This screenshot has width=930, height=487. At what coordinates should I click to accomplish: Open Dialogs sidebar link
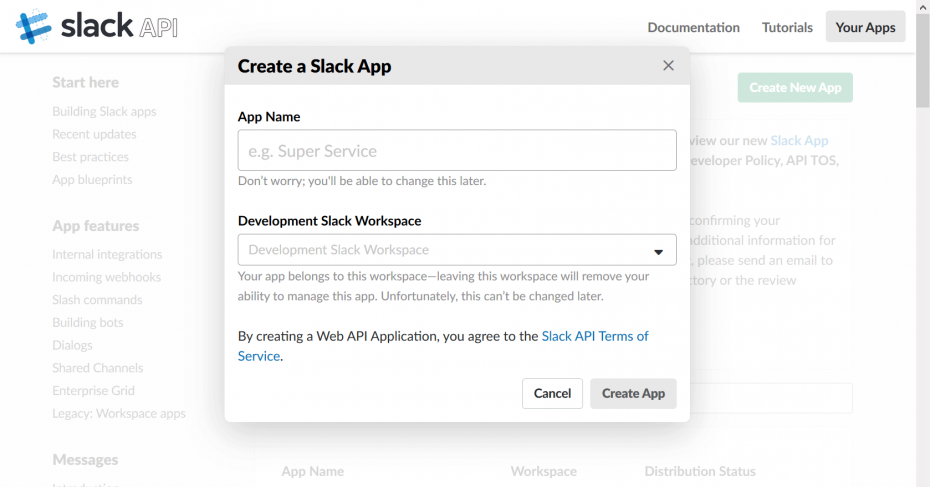pyautogui.click(x=72, y=345)
